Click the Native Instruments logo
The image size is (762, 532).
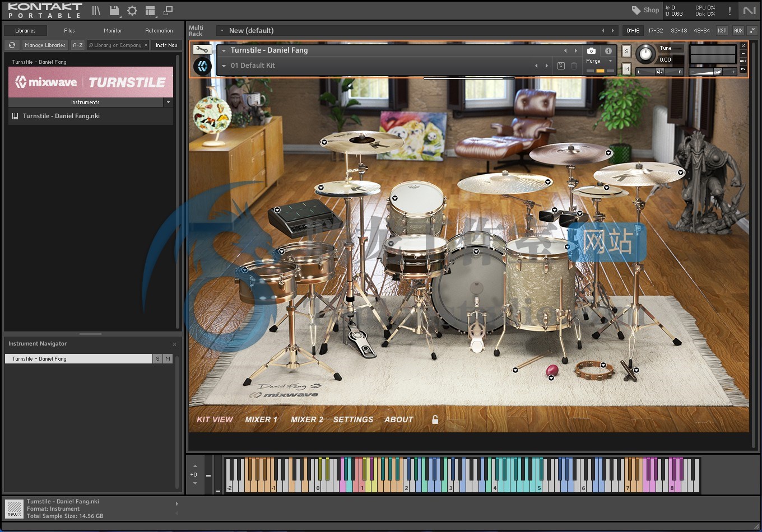749,11
